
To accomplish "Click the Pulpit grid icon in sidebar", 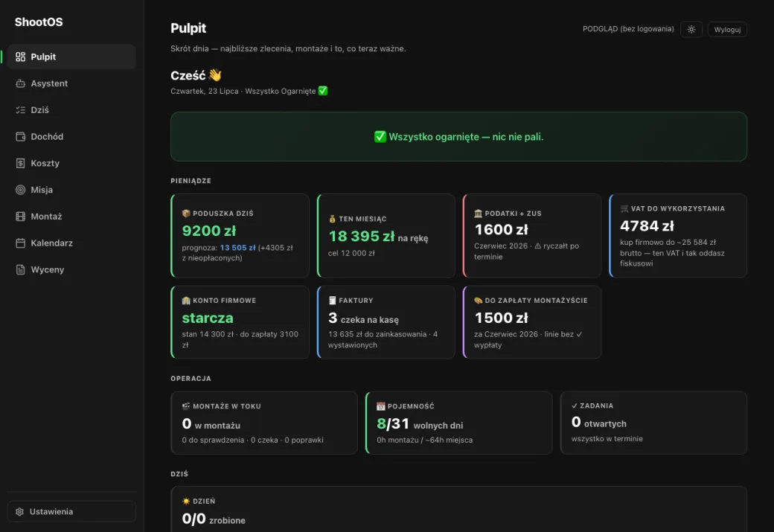I will (20, 57).
